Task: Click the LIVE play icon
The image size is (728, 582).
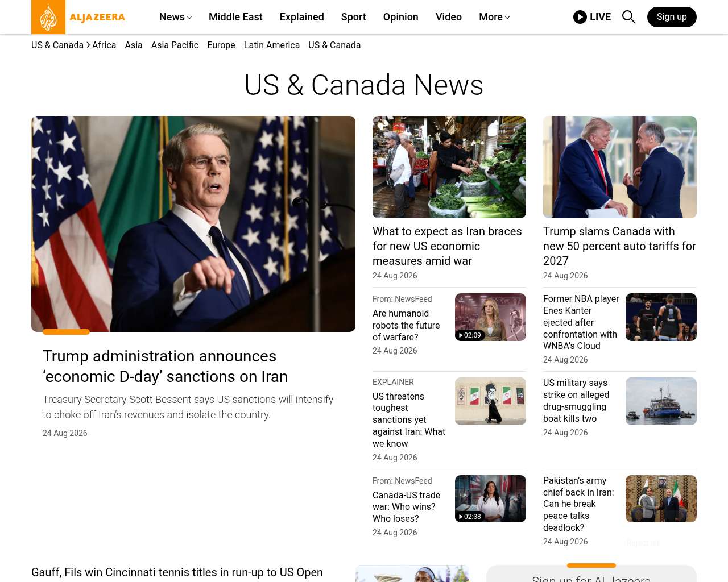Action: [580, 17]
